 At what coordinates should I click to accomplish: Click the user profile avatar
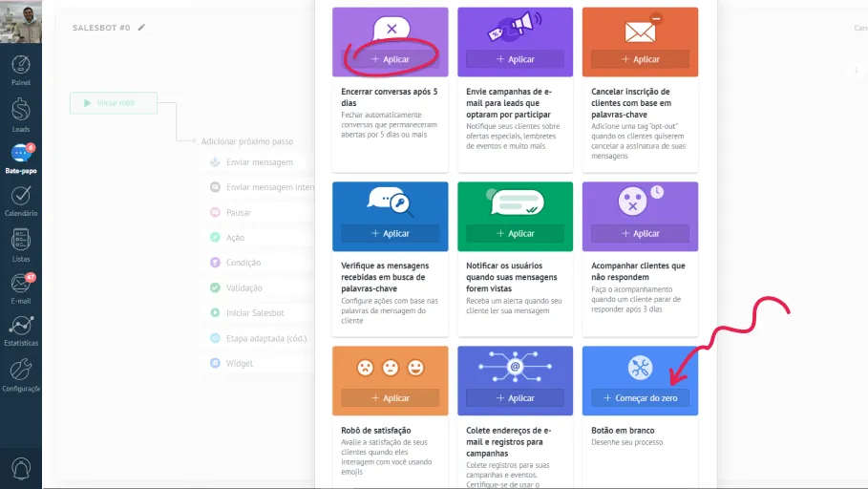click(21, 22)
